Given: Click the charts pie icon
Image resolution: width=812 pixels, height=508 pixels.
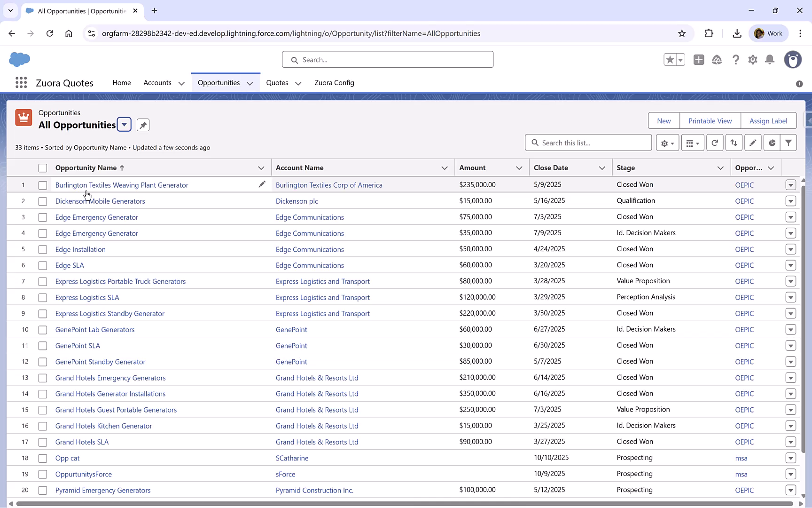Looking at the screenshot, I should [x=771, y=142].
